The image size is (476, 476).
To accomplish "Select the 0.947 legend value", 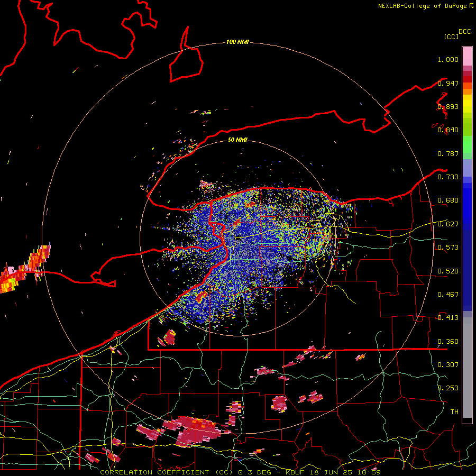I will [448, 83].
